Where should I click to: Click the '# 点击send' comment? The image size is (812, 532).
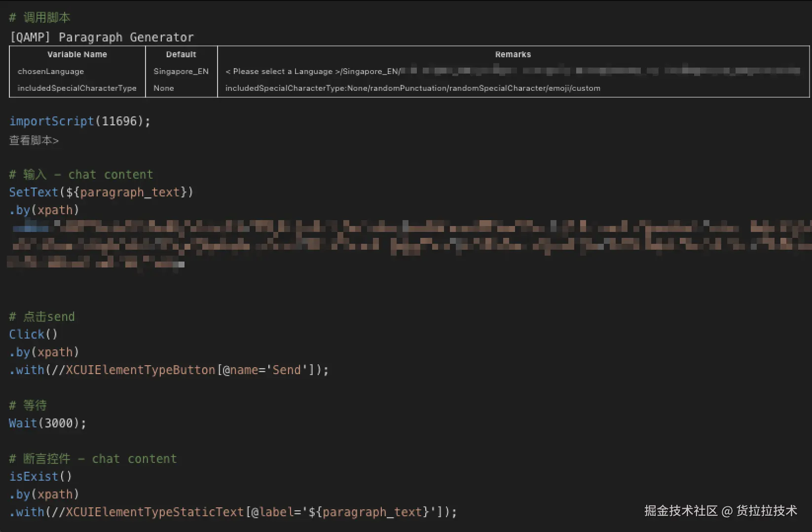click(42, 317)
